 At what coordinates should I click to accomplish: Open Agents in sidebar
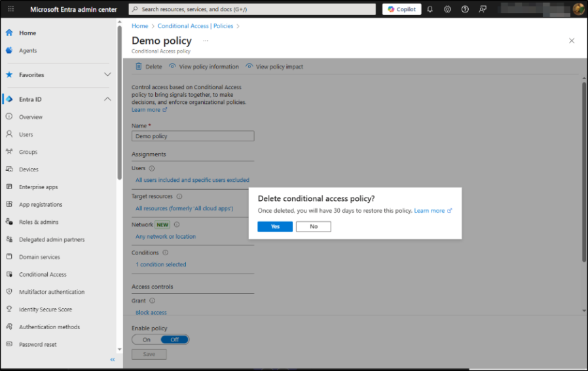pos(28,50)
